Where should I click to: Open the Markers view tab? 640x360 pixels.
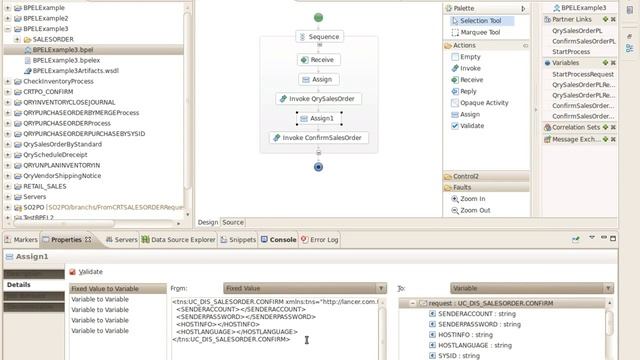pos(21,240)
